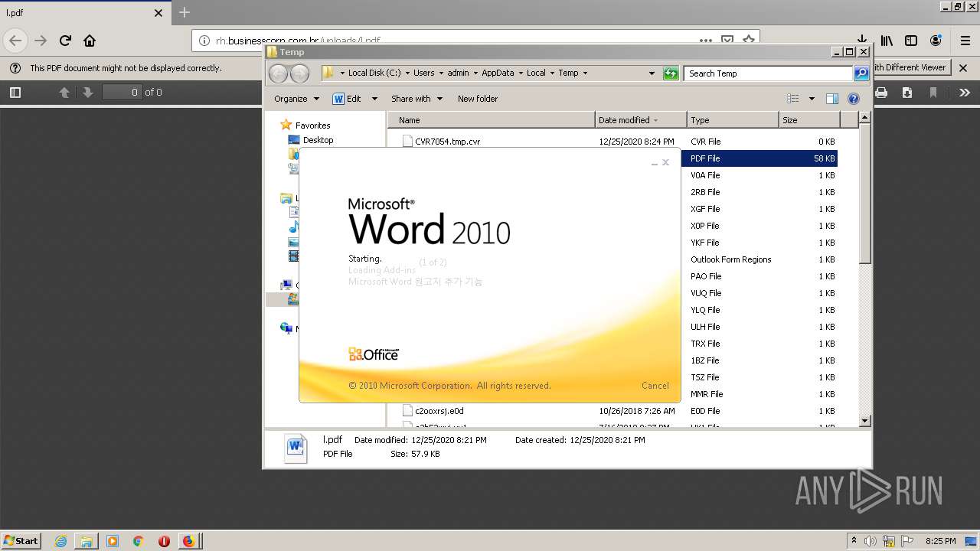980x551 pixels.
Task: Open Firefox library icon
Action: point(887,41)
